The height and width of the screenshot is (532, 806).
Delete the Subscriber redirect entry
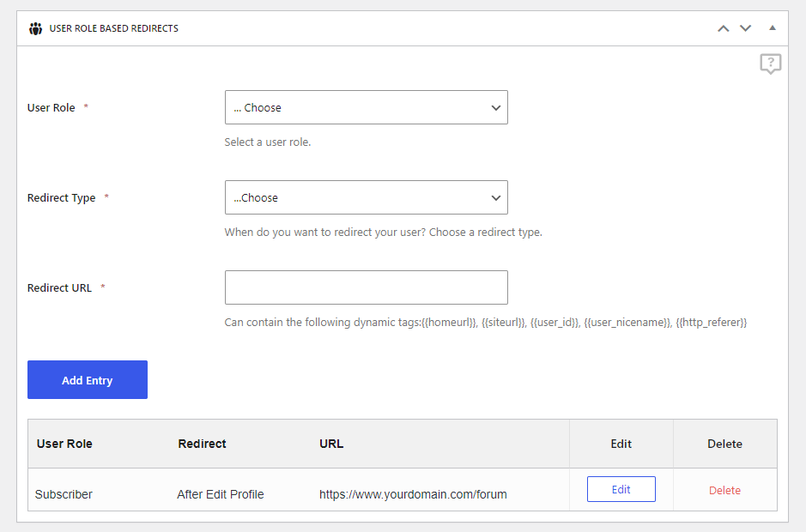[724, 490]
